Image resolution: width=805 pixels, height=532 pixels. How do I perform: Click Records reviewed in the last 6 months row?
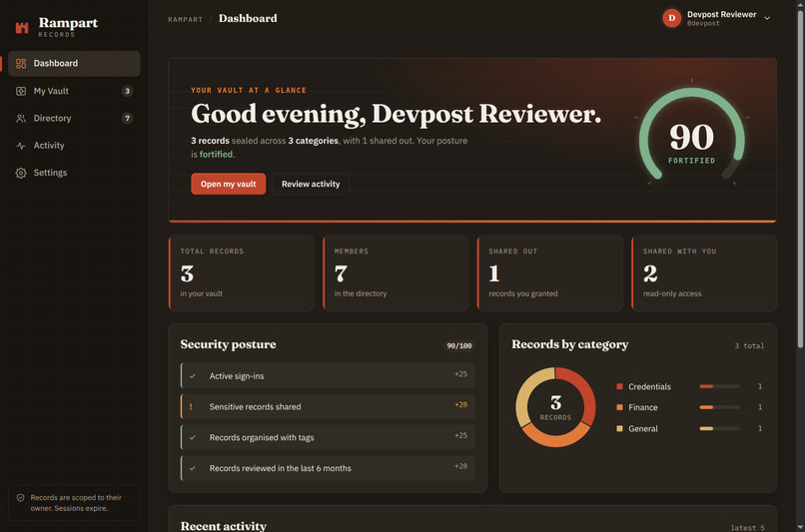[x=328, y=468]
